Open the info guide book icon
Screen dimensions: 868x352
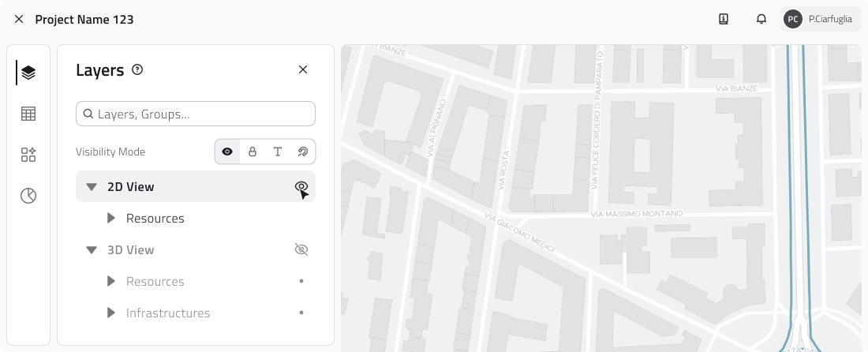pyautogui.click(x=724, y=19)
